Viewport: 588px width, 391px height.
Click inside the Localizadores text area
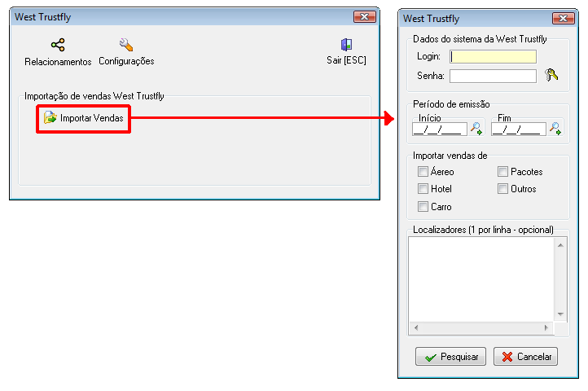click(481, 279)
